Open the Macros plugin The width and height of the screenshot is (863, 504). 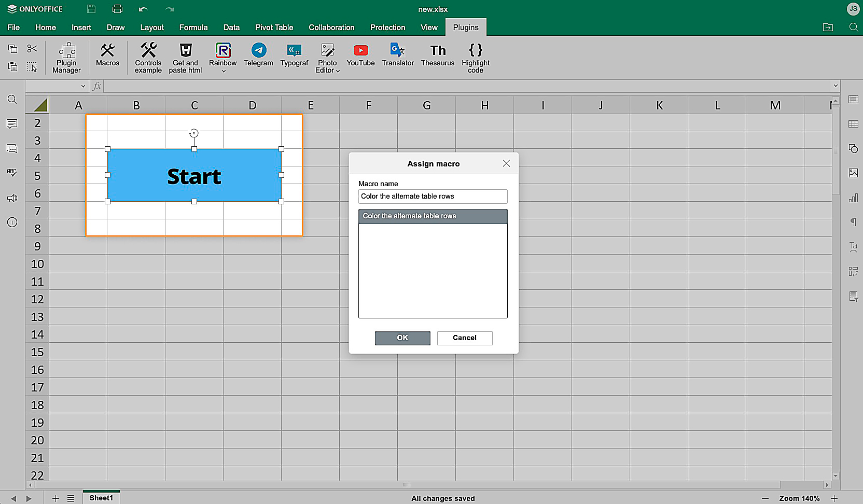[107, 55]
